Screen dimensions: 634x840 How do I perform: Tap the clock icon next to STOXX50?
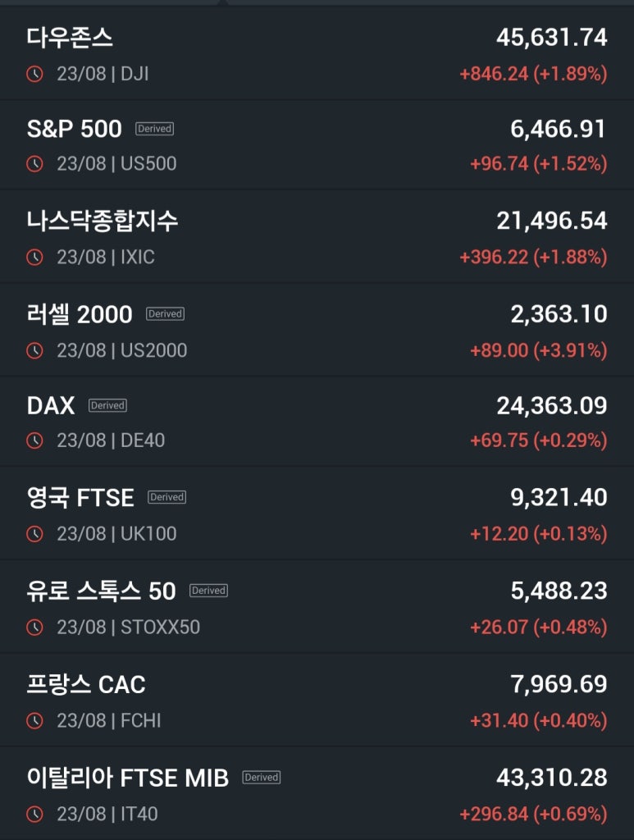34,628
